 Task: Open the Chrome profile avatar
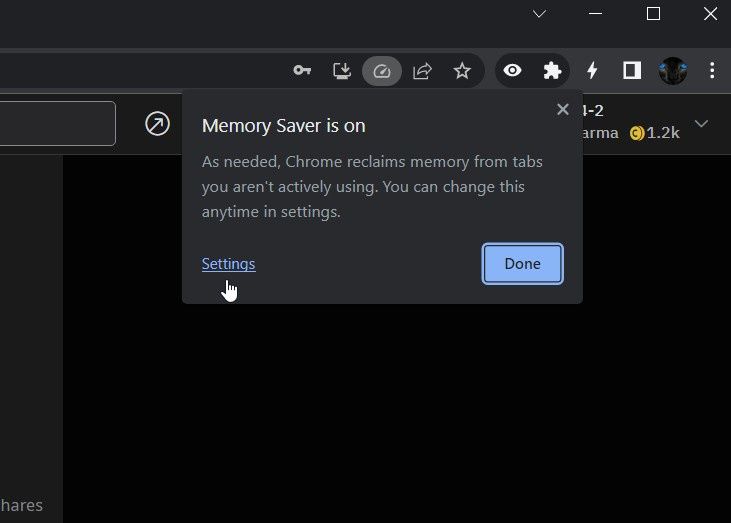coord(672,71)
